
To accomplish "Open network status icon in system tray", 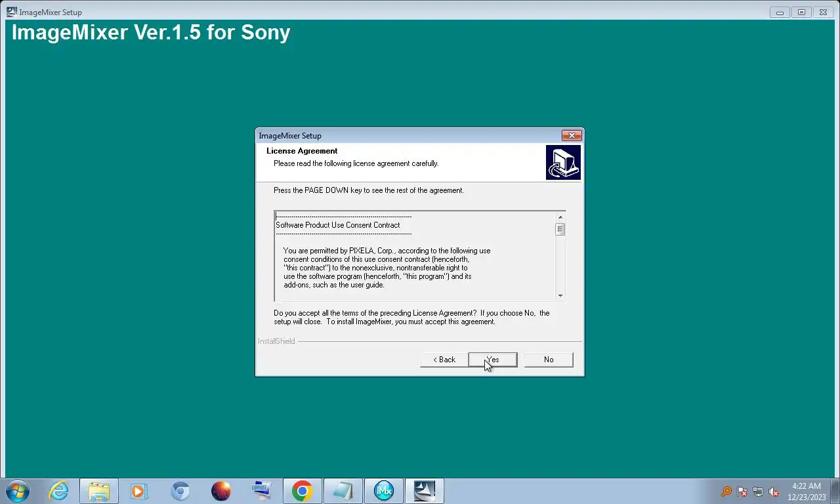I will click(x=758, y=492).
